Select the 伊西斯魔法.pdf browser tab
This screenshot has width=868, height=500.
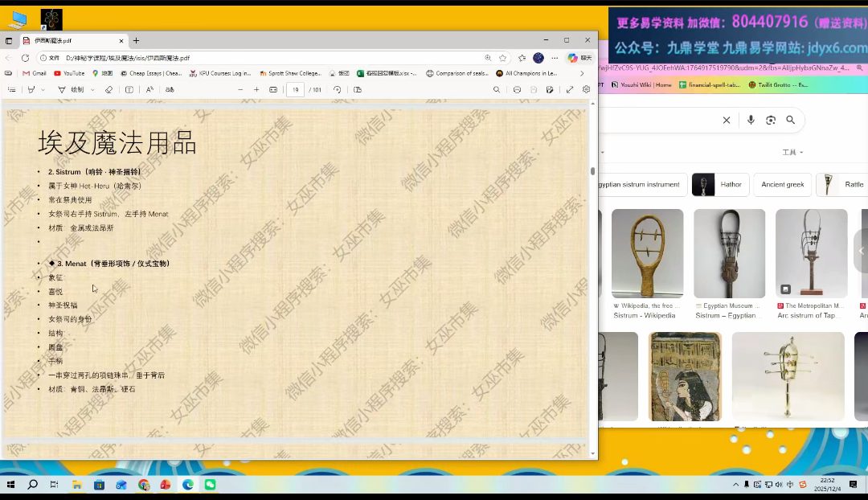(72, 40)
